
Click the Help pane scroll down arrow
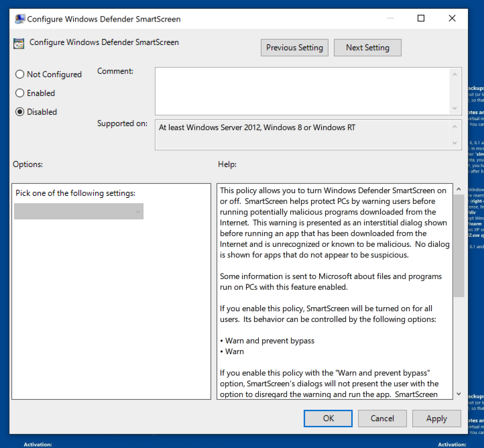tap(459, 394)
